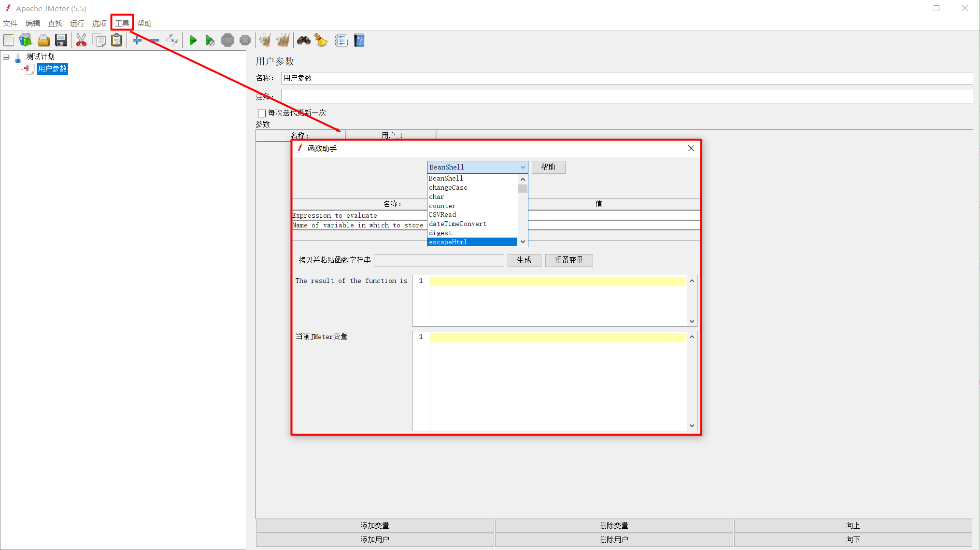The height and width of the screenshot is (550, 980).
Task: Open the 帮助 menu in menu bar
Action: (144, 23)
